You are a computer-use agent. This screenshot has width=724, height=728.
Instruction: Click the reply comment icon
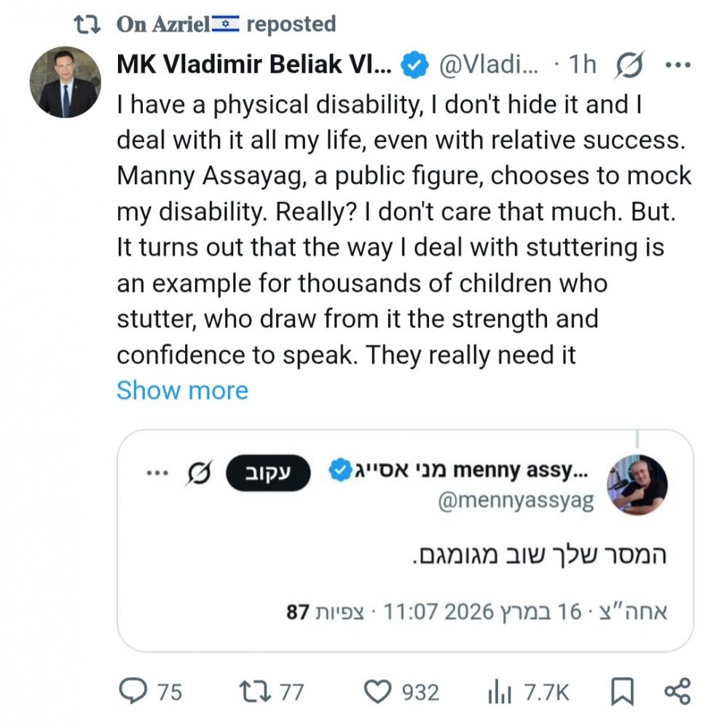(132, 691)
